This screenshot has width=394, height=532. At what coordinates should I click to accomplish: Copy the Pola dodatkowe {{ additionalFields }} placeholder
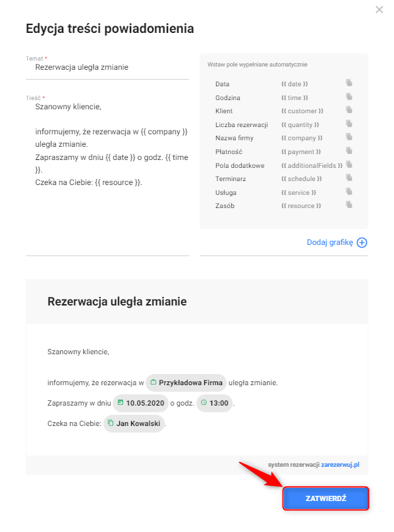coord(349,165)
